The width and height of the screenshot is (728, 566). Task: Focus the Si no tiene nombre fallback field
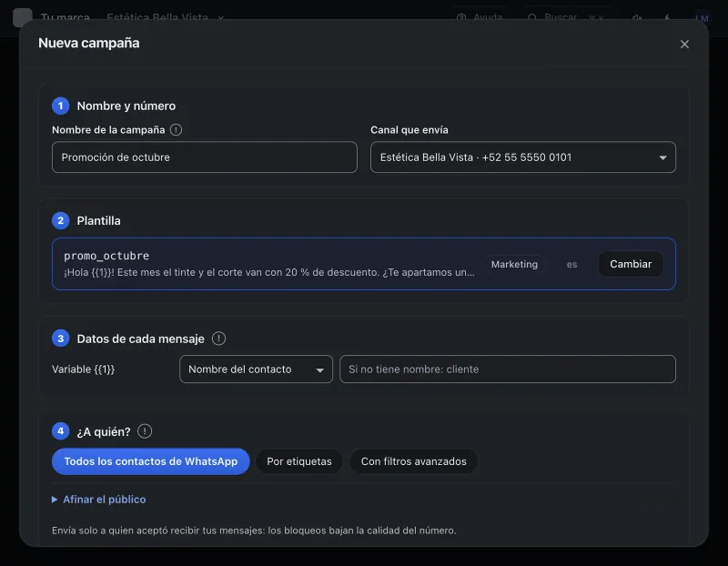tap(508, 369)
